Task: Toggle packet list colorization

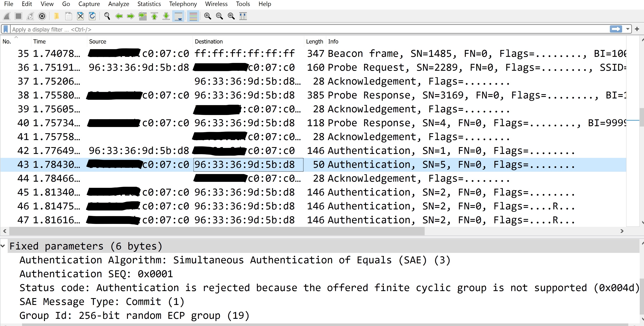Action: tap(193, 16)
